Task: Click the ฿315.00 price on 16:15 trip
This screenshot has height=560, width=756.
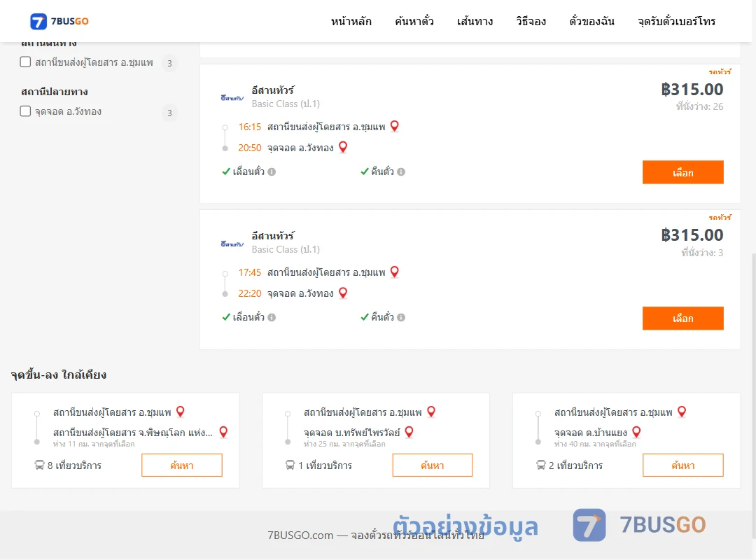Action: tap(692, 89)
